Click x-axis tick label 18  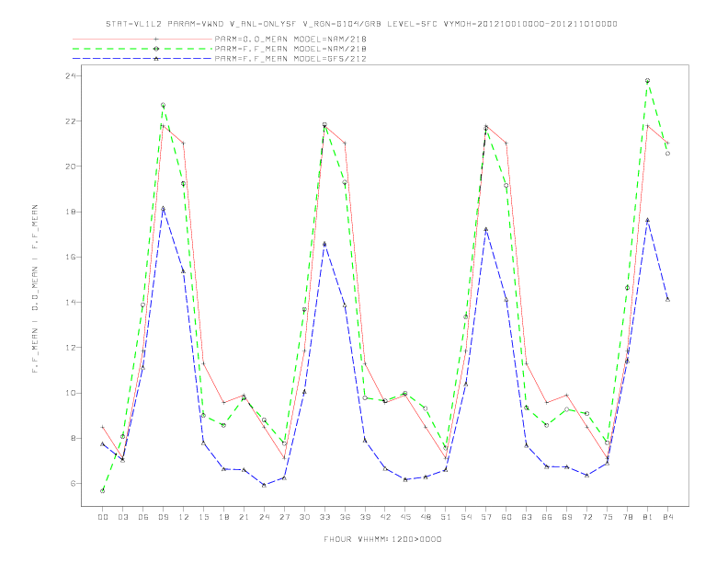coord(223,517)
